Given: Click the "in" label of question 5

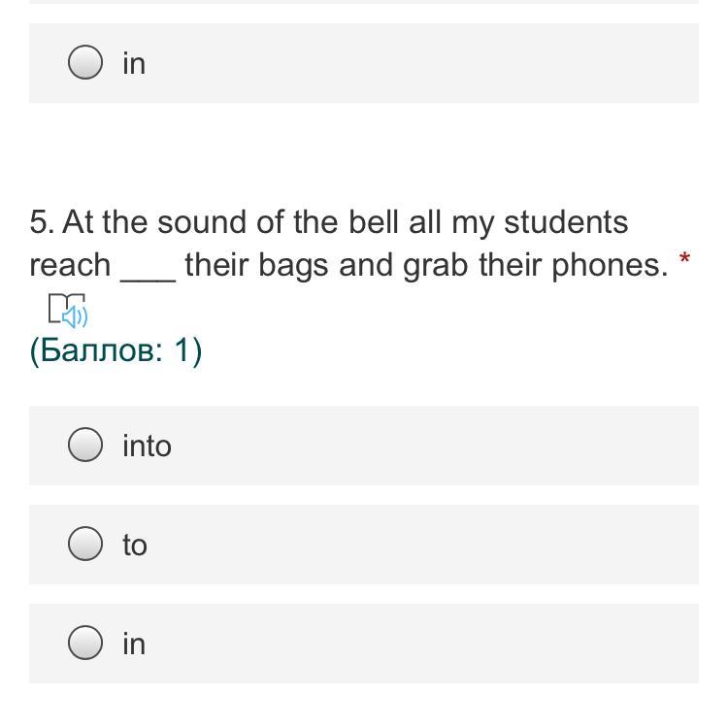Looking at the screenshot, I should 134,644.
